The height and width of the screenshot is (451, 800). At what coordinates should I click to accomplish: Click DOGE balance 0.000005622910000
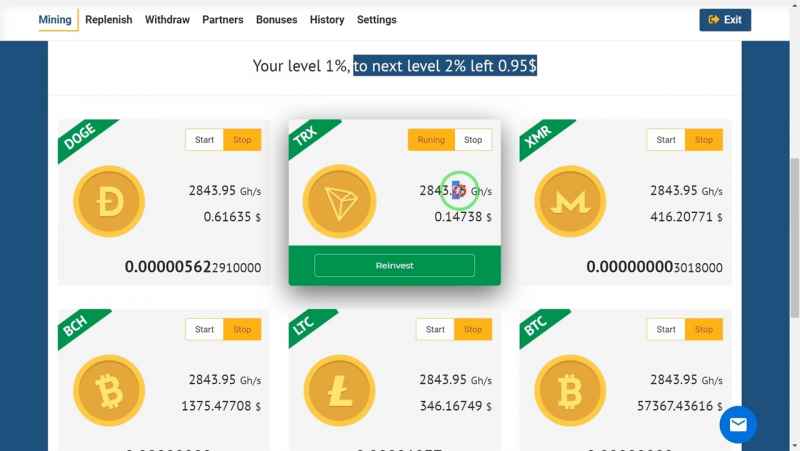193,267
